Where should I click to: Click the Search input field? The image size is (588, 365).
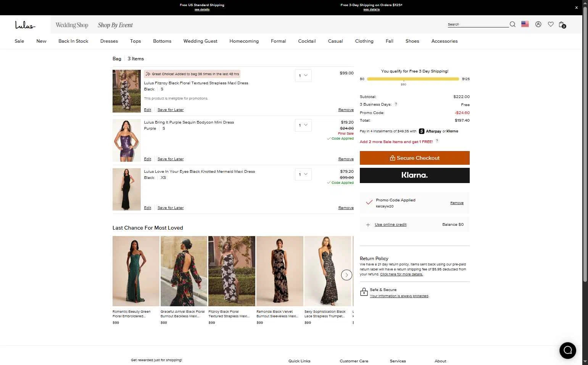click(478, 24)
